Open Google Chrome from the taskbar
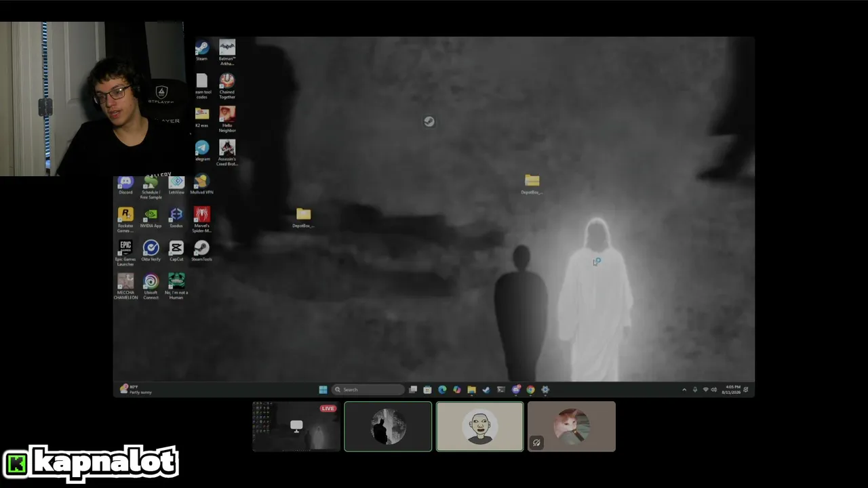The width and height of the screenshot is (868, 488). pyautogui.click(x=530, y=390)
